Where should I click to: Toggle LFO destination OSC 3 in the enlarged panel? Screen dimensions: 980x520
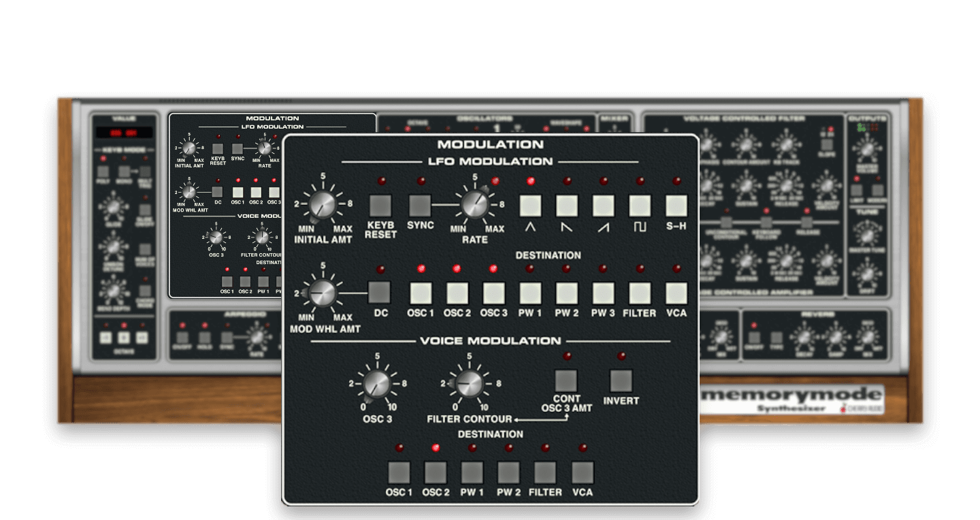pyautogui.click(x=493, y=293)
